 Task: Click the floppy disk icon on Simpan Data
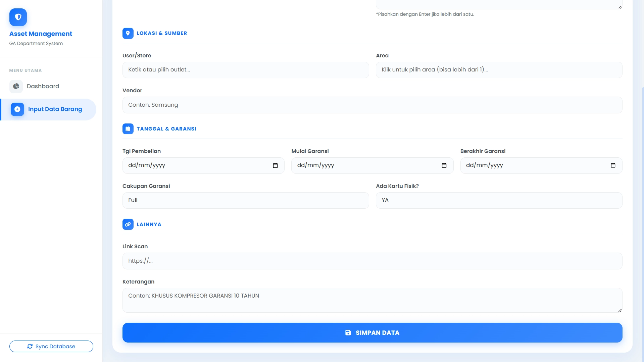point(348,332)
